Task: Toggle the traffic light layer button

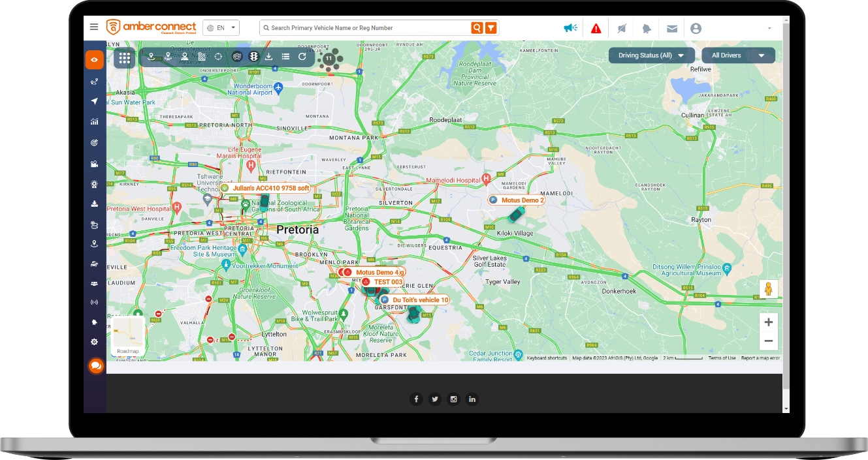Action: 253,57
